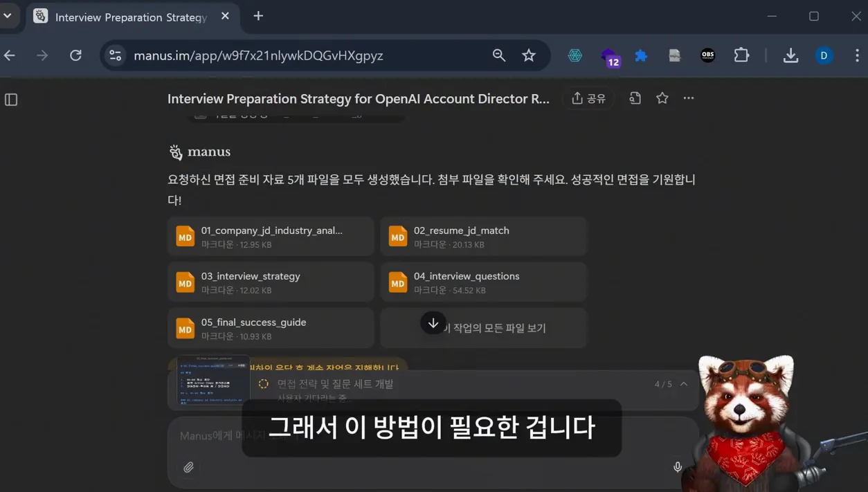This screenshot has width=868, height=492.
Task: Open the file preview thumbnail
Action: (213, 380)
